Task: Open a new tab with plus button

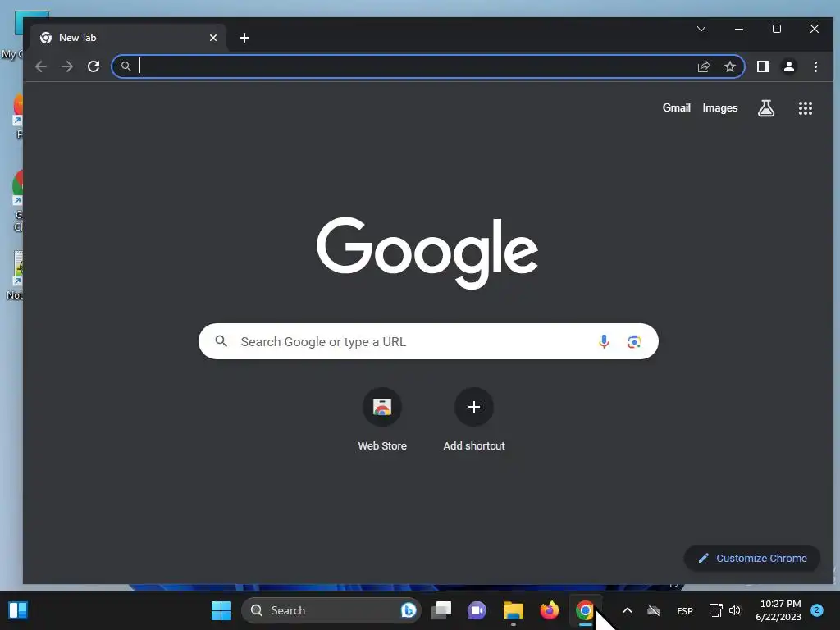Action: coord(244,38)
